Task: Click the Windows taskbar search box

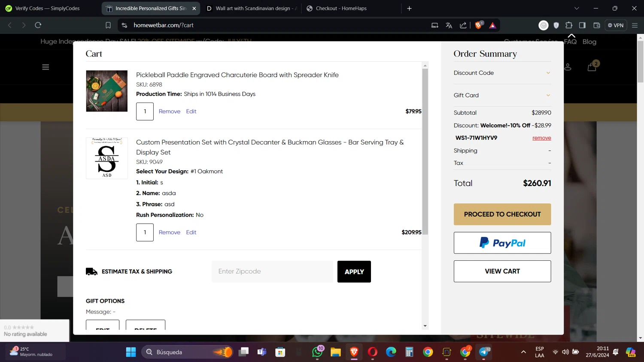Action: click(187, 352)
